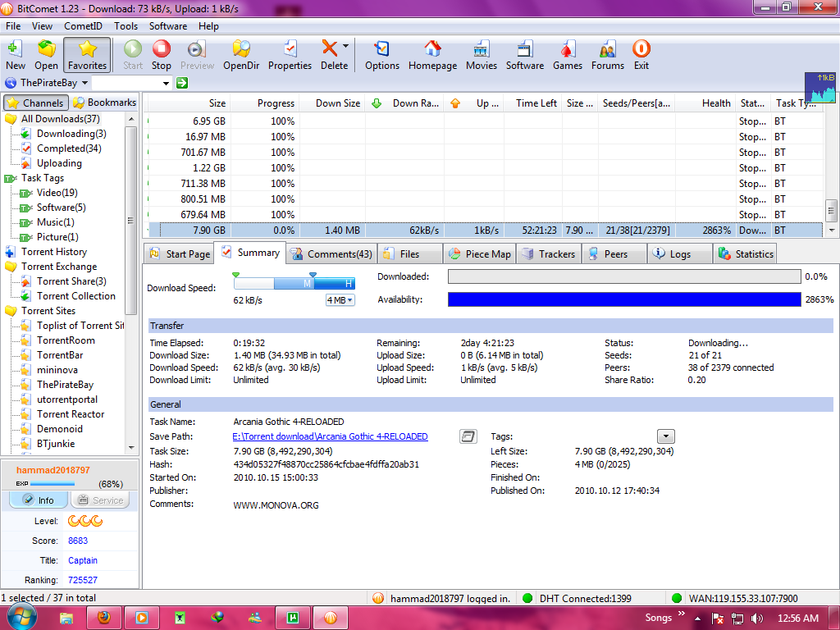840x630 pixels.
Task: Switch sidebar to Bookmarks view
Action: click(x=104, y=103)
